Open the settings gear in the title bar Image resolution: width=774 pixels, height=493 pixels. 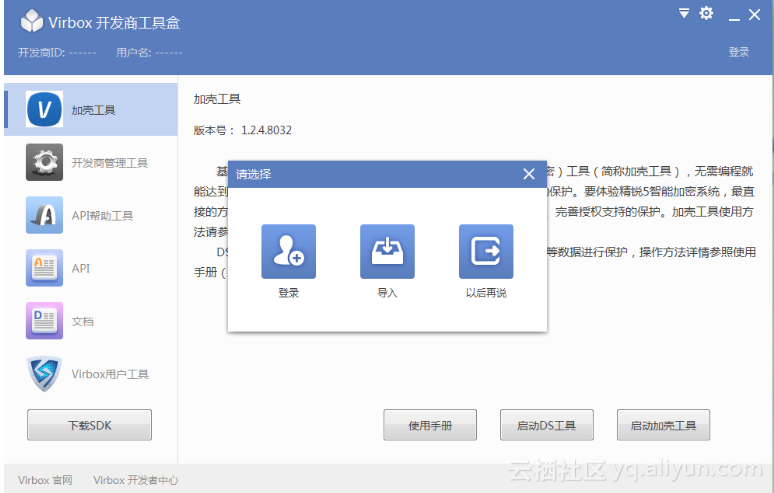click(x=706, y=13)
